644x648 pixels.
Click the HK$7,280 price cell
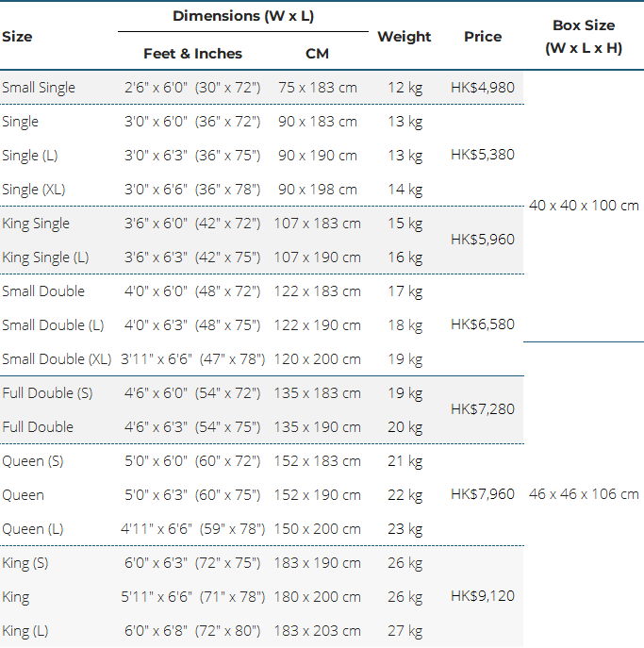tap(483, 409)
